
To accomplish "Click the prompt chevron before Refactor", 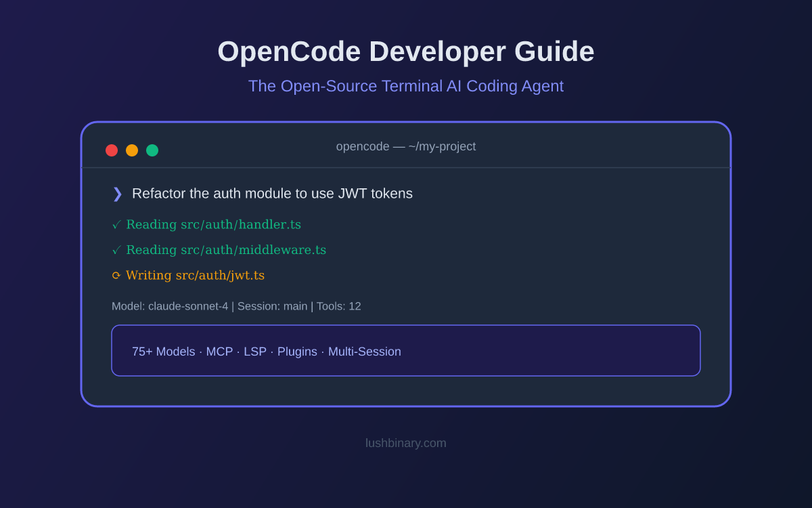I will [117, 194].
